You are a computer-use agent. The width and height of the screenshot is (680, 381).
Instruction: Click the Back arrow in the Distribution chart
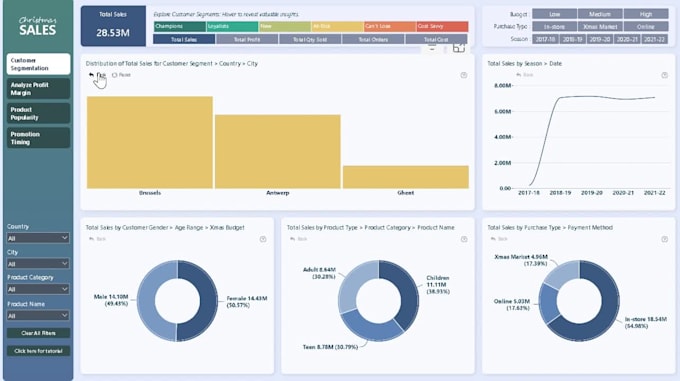(92, 75)
